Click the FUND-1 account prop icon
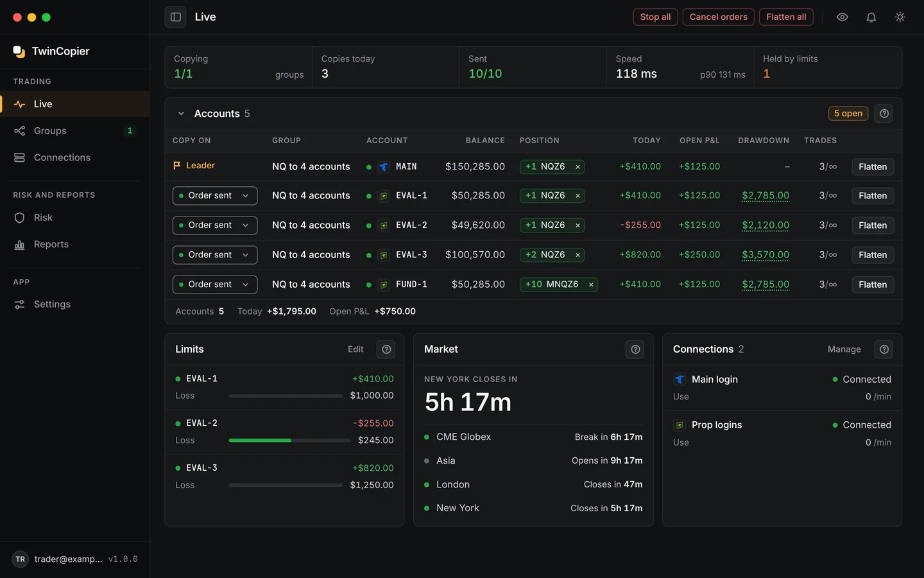This screenshot has width=924, height=578. click(384, 285)
